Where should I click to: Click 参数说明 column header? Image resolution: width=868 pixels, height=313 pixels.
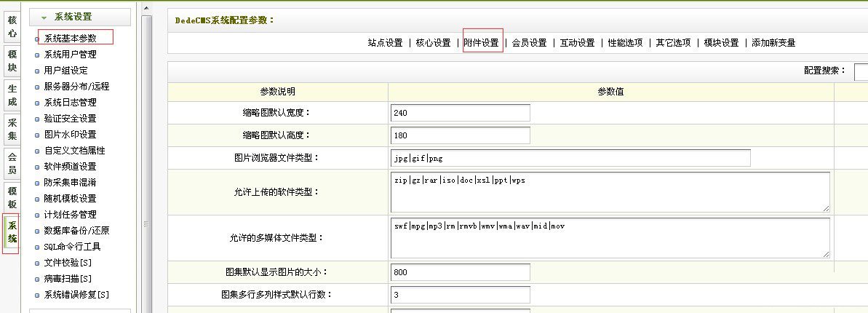point(278,92)
